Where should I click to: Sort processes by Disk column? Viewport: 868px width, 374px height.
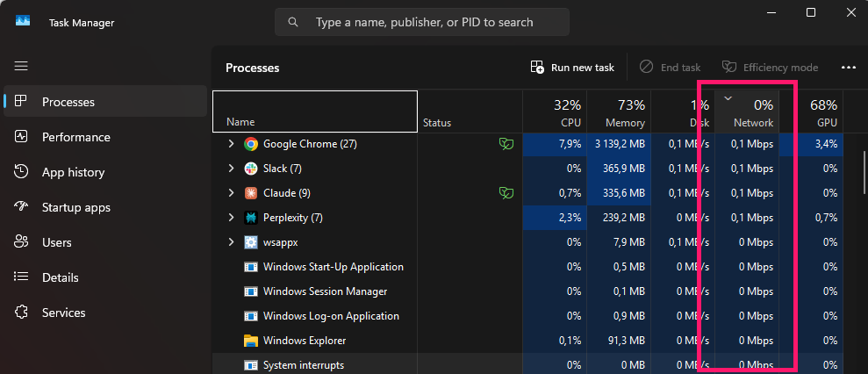[x=683, y=111]
